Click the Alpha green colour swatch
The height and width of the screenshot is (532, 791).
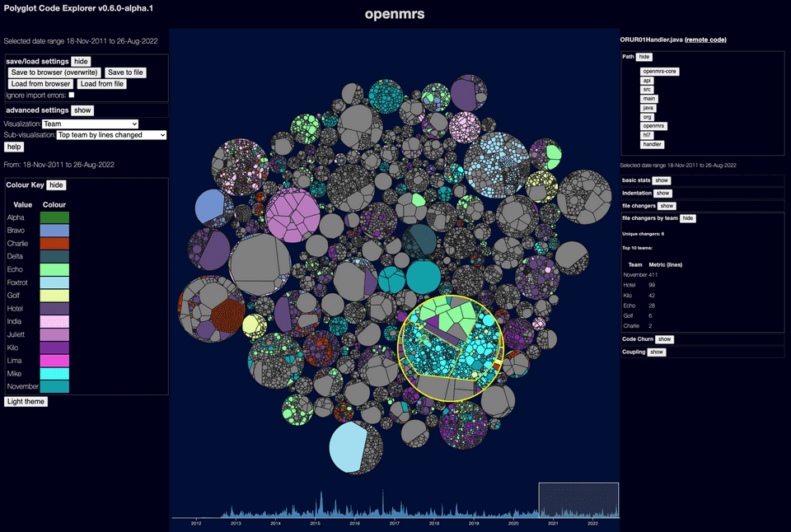(54, 217)
